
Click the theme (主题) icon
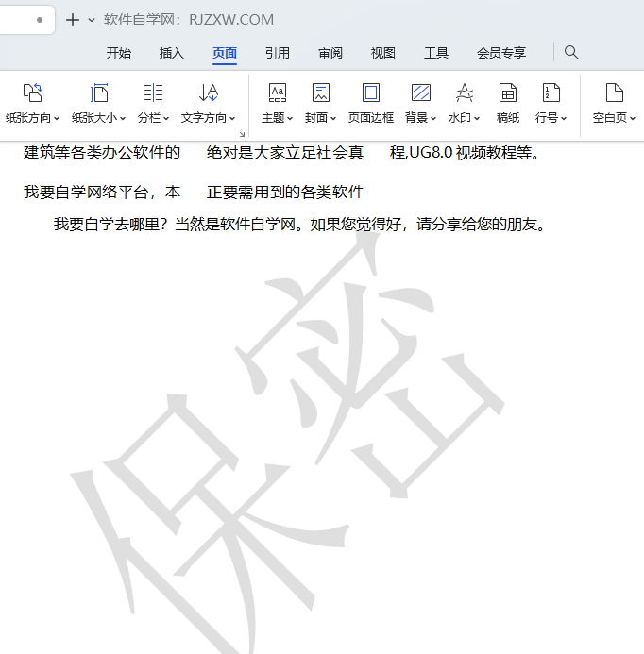[x=278, y=92]
